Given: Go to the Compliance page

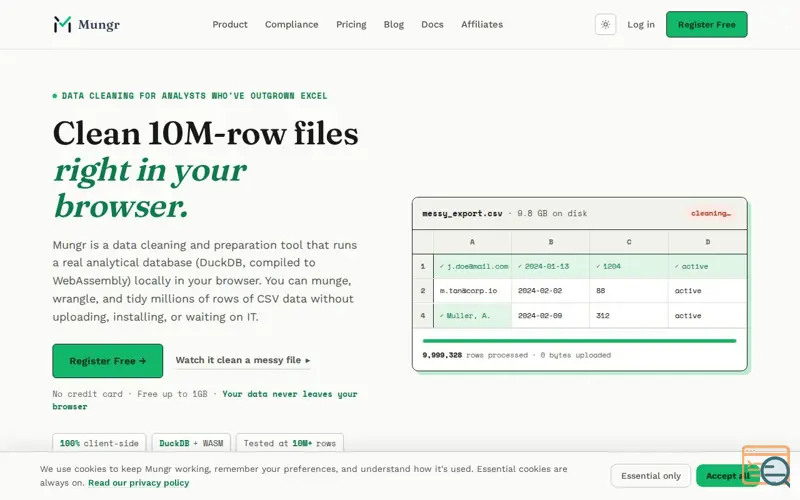Looking at the screenshot, I should coord(291,24).
